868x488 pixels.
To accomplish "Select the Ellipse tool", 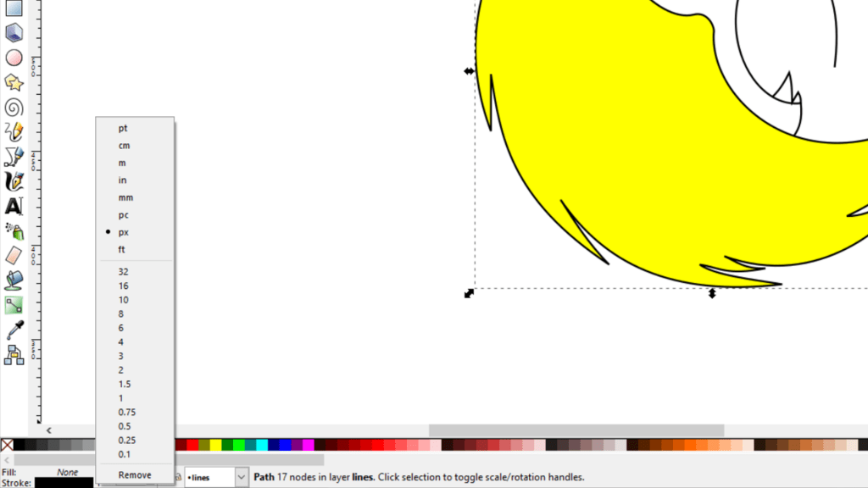I will [x=13, y=58].
